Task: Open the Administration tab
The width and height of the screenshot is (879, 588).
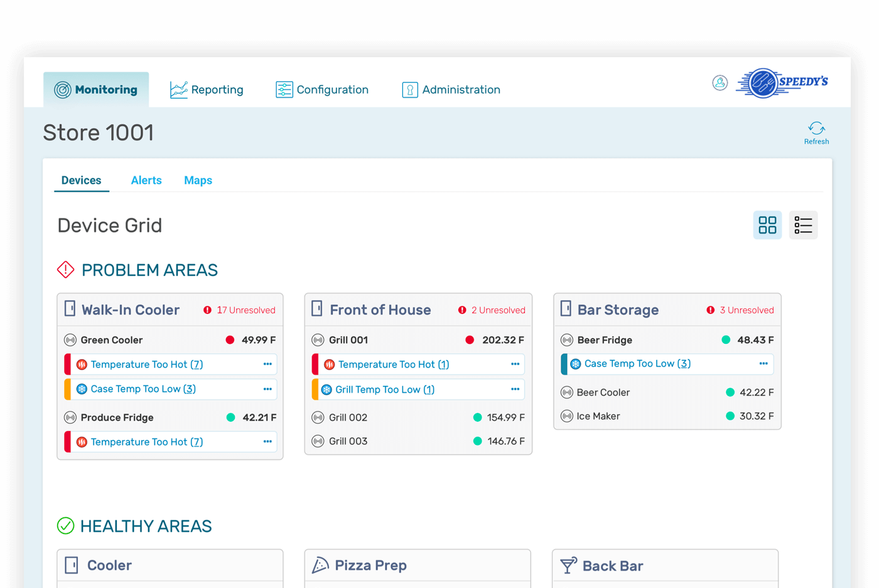Action: point(451,90)
